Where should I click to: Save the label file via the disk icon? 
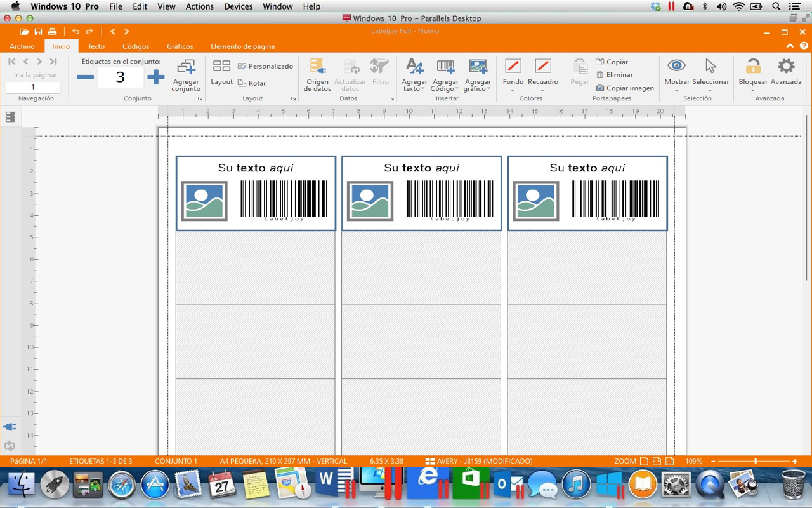point(39,32)
